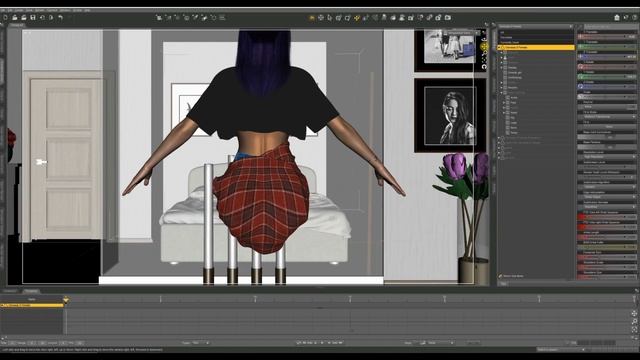The width and height of the screenshot is (640, 360).
Task: Select the arrow pointer selection tool
Action: pos(330,18)
